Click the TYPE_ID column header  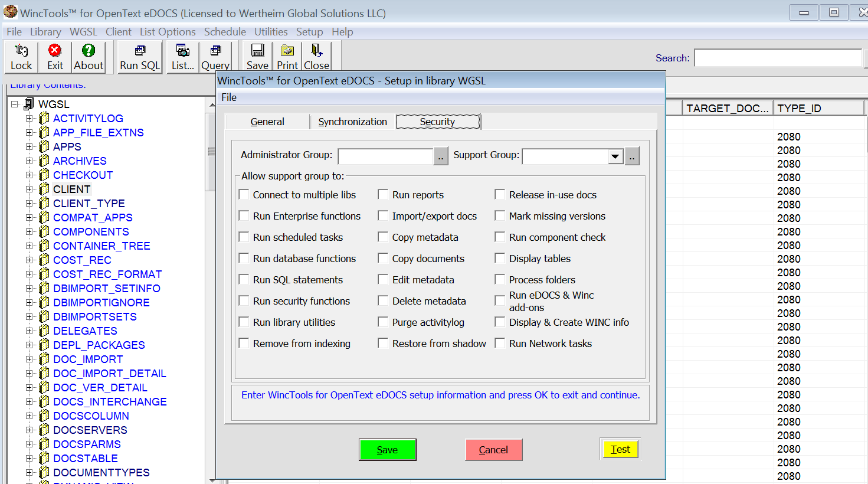tap(818, 109)
